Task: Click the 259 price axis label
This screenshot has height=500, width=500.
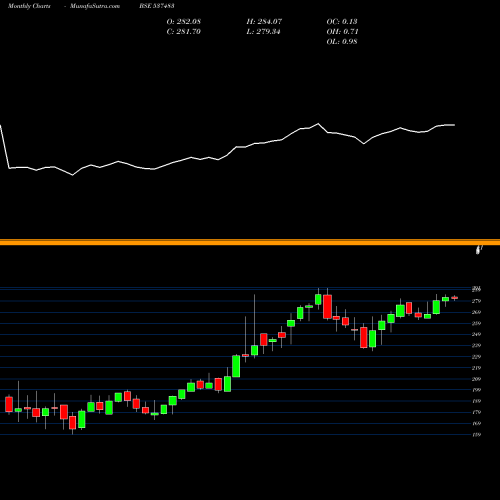Action: click(x=477, y=323)
